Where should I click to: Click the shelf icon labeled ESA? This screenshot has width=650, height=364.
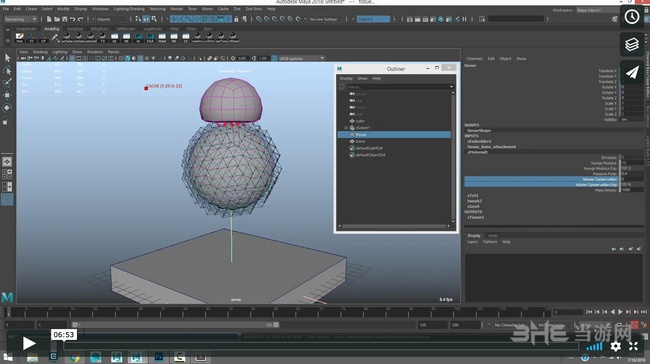tap(150, 38)
